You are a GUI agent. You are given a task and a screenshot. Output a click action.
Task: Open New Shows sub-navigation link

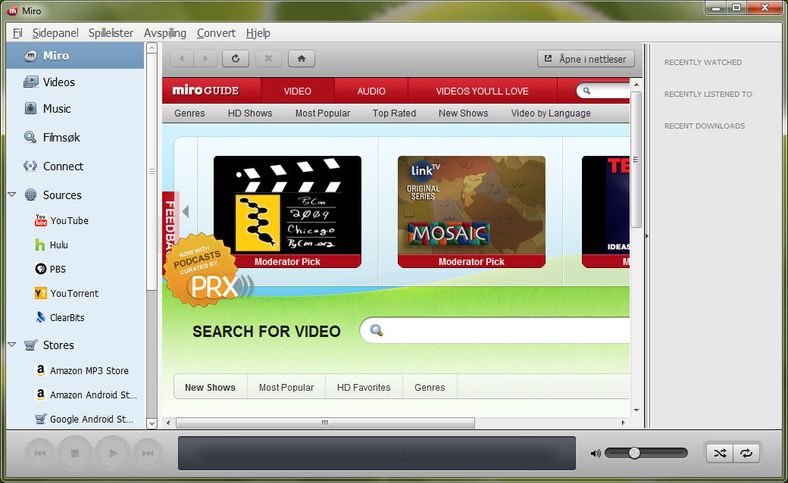point(463,113)
